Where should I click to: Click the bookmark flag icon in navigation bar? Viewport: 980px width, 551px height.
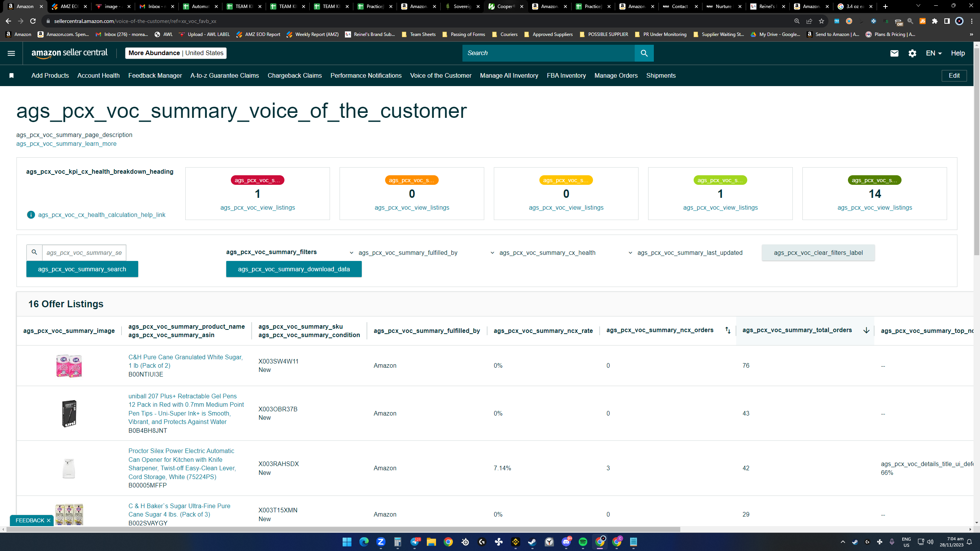click(11, 76)
